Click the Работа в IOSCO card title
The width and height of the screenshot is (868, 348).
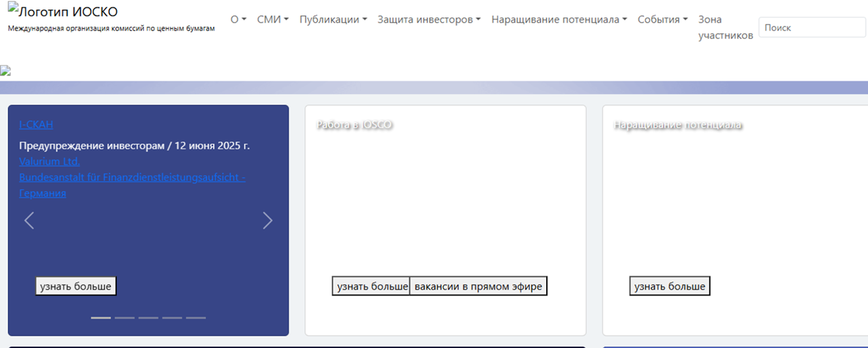354,124
